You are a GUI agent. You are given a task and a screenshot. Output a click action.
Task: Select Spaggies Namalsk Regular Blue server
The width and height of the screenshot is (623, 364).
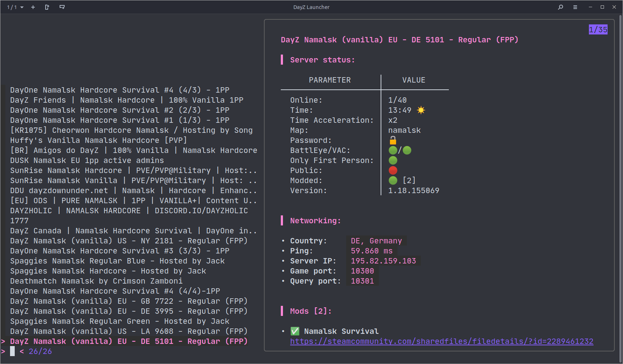117,261
